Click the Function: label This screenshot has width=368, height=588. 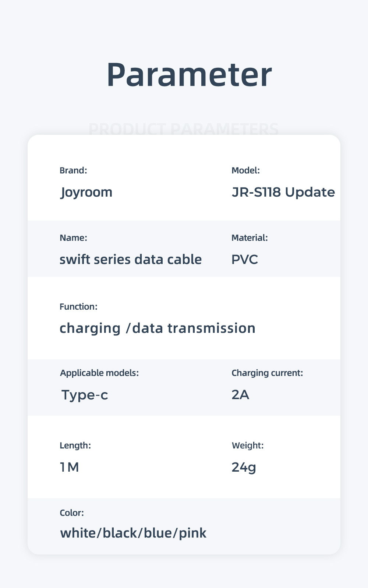pyautogui.click(x=78, y=307)
